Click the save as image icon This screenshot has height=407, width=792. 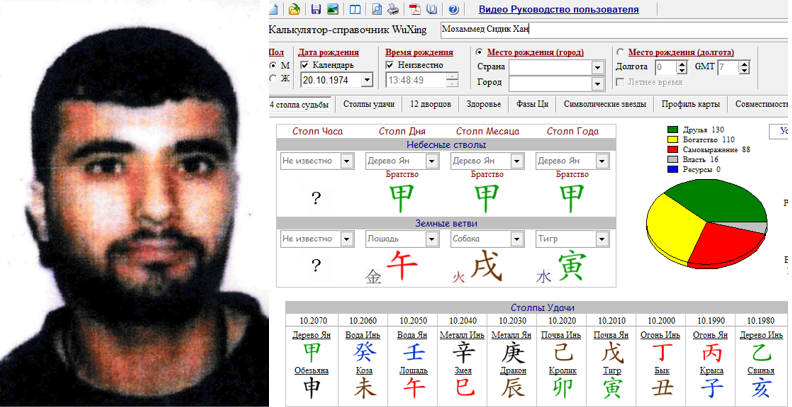click(x=332, y=9)
